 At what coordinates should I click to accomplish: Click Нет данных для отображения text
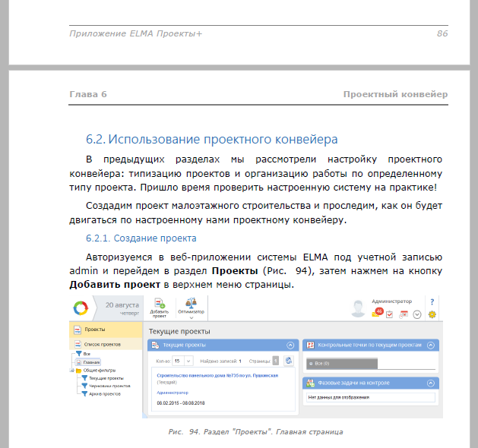pos(339,397)
